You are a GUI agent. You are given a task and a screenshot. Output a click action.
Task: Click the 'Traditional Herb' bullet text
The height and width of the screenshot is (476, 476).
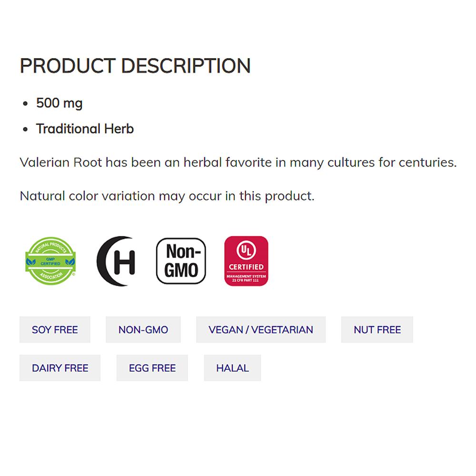(x=85, y=129)
